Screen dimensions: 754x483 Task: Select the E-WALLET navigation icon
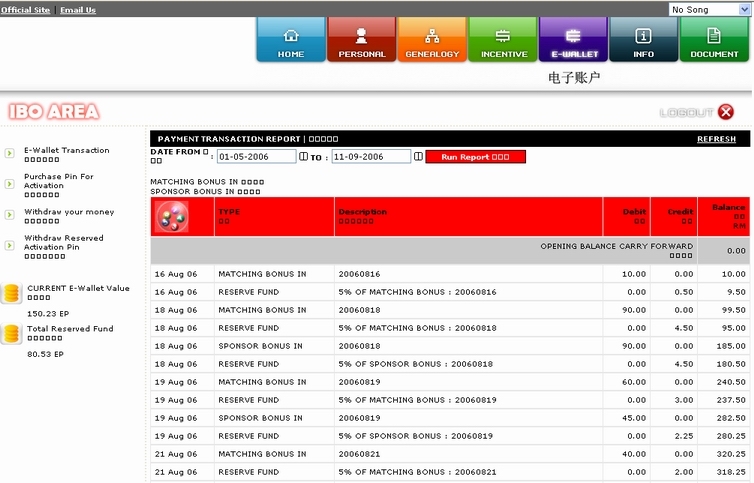point(573,40)
